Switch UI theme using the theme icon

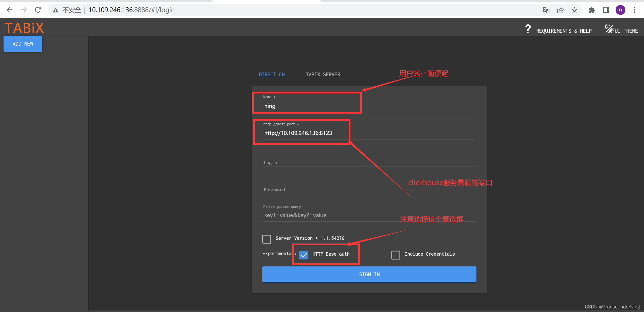610,29
